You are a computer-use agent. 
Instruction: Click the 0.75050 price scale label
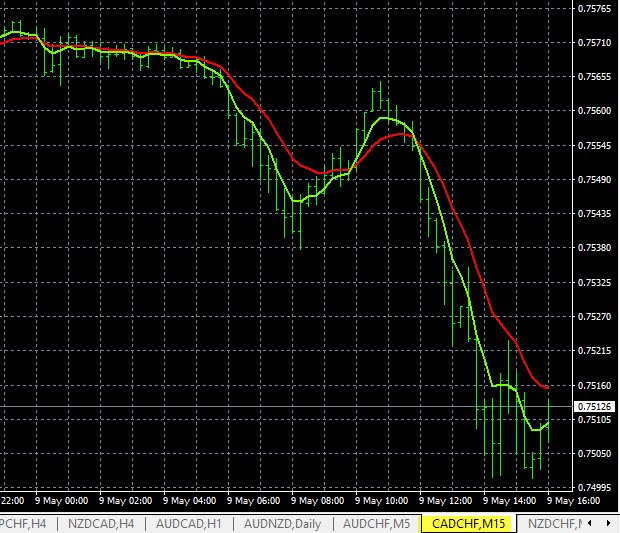pos(594,454)
